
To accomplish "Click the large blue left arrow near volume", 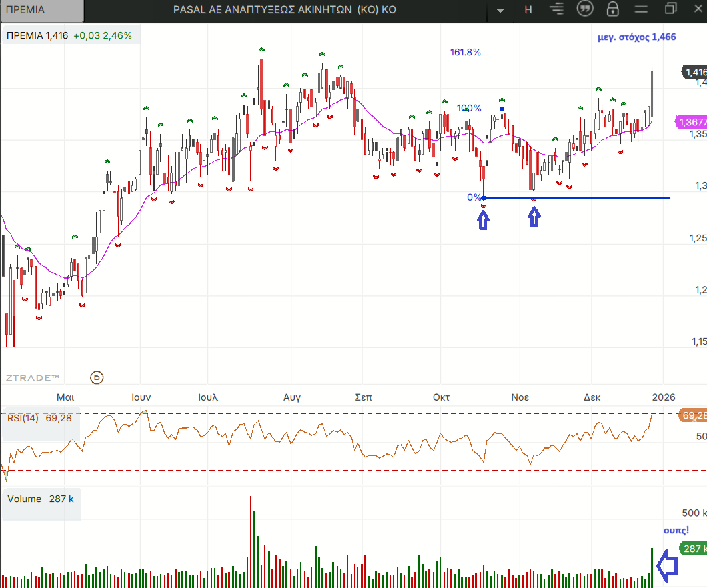I will 667,565.
